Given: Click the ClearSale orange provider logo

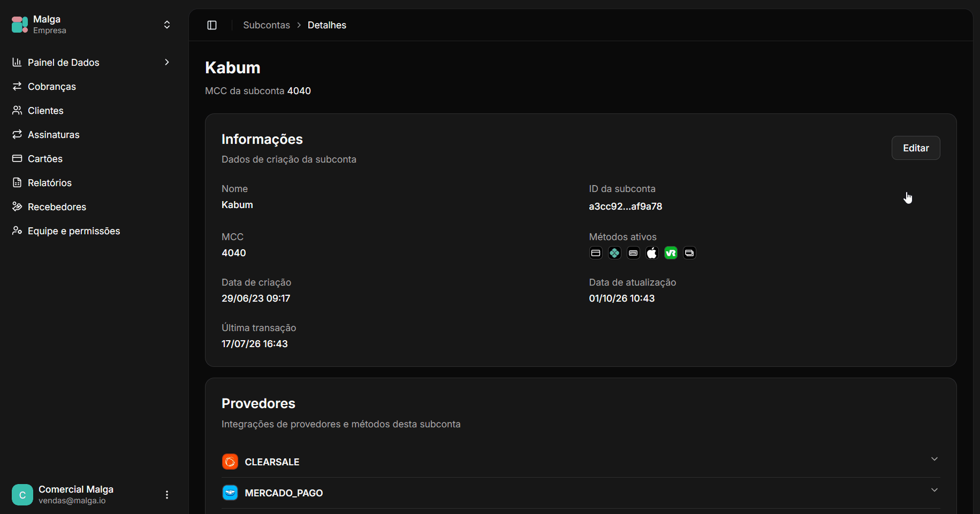Looking at the screenshot, I should click(230, 462).
